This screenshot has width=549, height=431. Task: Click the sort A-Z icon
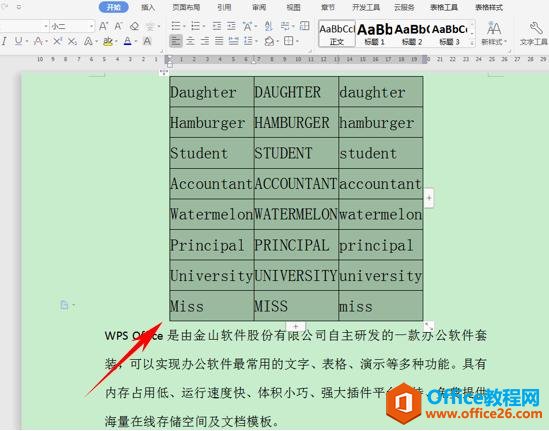point(269,26)
